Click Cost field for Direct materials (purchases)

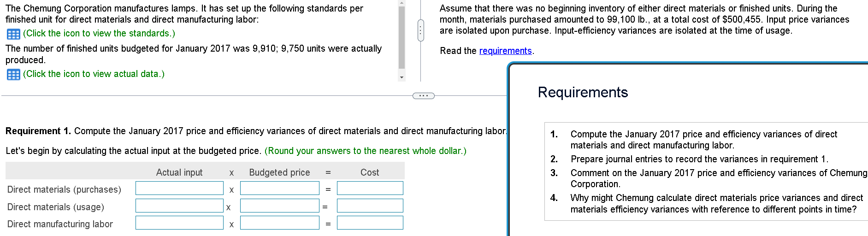pyautogui.click(x=370, y=188)
